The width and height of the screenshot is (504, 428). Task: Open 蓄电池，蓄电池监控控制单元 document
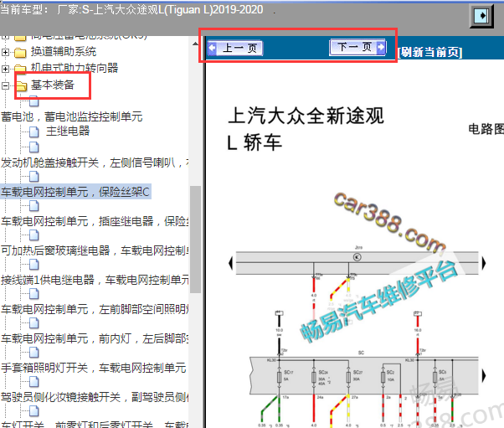(71, 116)
